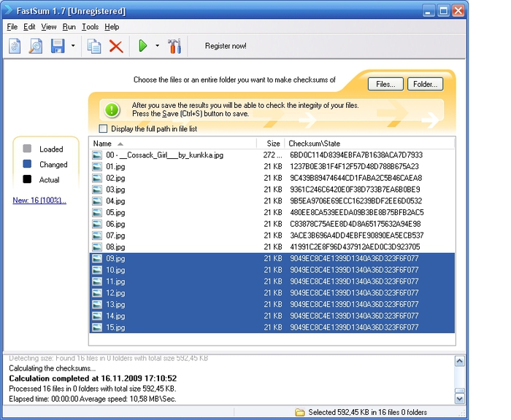Click the image icon beside 12.jpg
This screenshot has height=420, width=511.
click(x=97, y=292)
